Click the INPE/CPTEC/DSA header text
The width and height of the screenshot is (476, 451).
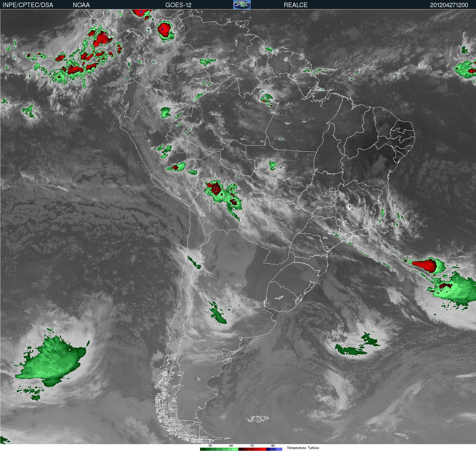pyautogui.click(x=28, y=5)
